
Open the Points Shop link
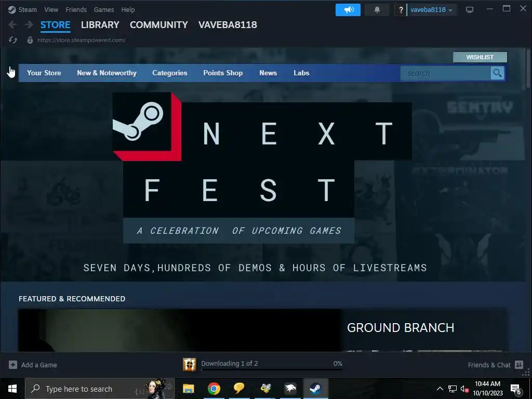[x=223, y=73]
